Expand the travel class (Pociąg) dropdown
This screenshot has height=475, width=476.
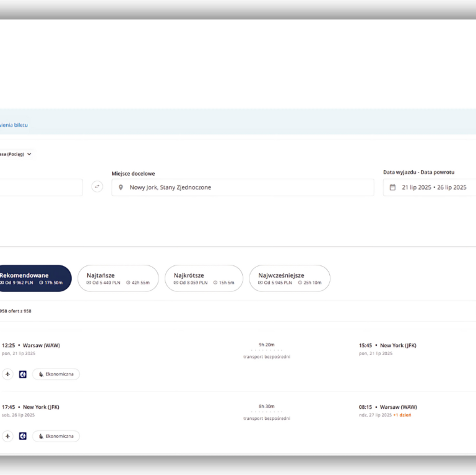coord(16,154)
